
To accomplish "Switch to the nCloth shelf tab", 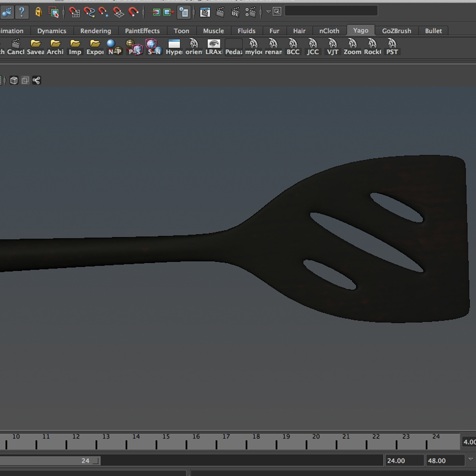I will [x=329, y=31].
